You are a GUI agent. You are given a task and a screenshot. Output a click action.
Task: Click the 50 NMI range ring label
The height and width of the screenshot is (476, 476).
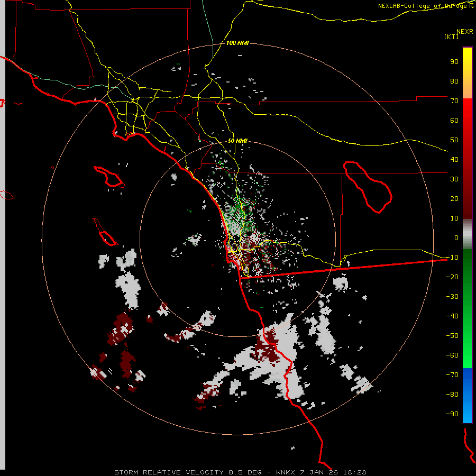237,141
